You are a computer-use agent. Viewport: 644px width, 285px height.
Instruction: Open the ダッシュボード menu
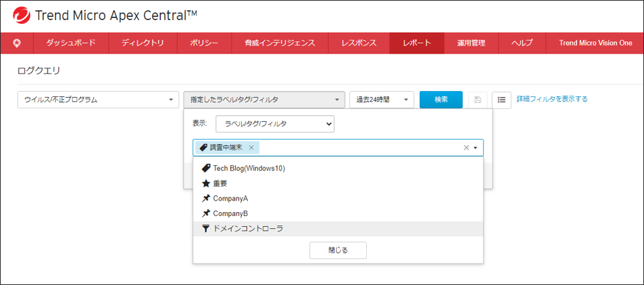71,43
